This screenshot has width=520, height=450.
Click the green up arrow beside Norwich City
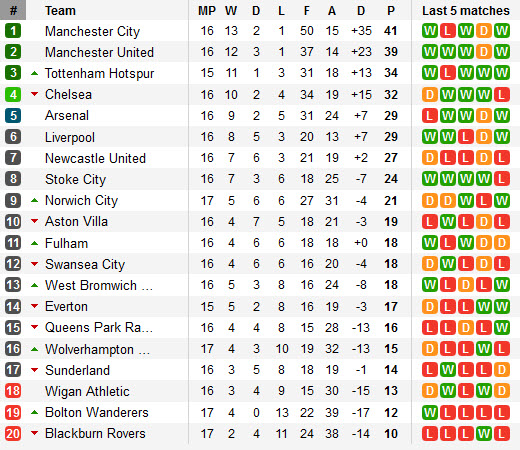[34, 200]
